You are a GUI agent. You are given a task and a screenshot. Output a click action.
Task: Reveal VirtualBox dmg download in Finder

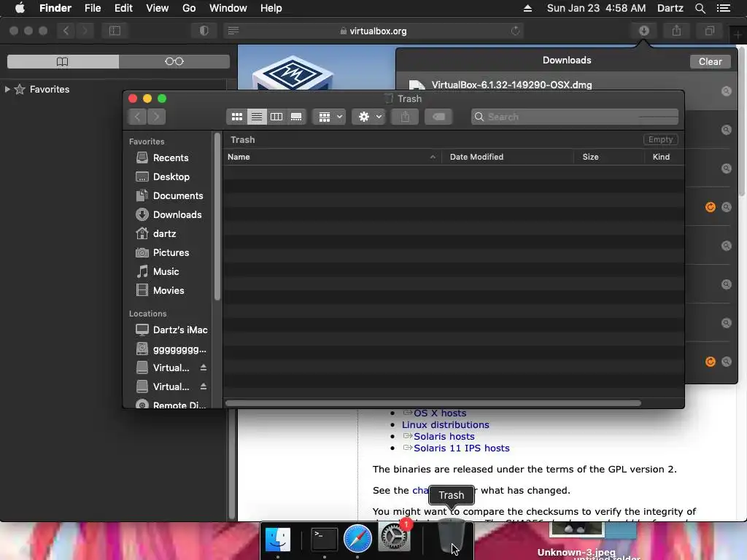726,91
